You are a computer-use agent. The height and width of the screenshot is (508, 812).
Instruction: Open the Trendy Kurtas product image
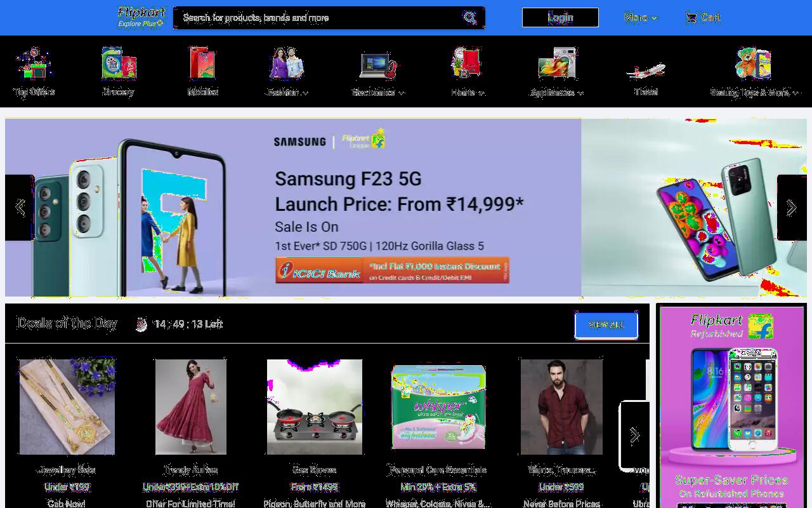(x=190, y=407)
